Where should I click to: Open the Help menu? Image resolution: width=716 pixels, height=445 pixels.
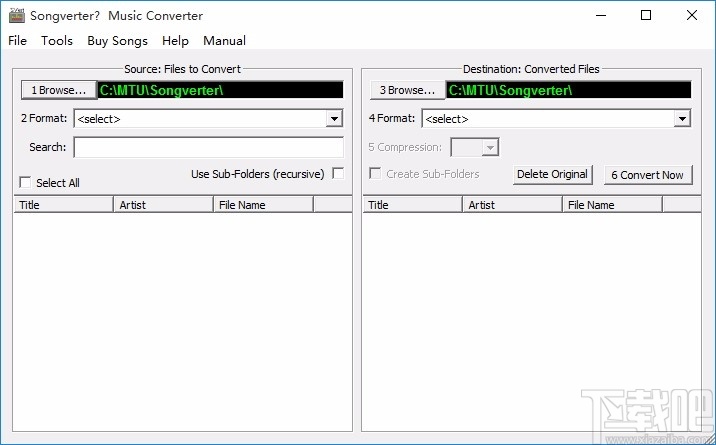point(175,41)
